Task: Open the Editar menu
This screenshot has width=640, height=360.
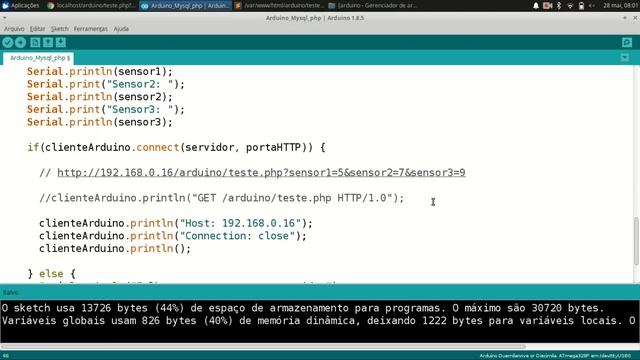Action: click(37, 29)
